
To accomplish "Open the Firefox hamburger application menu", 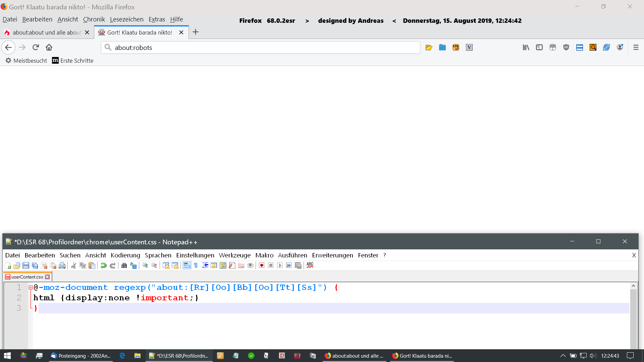I will pos(636,47).
